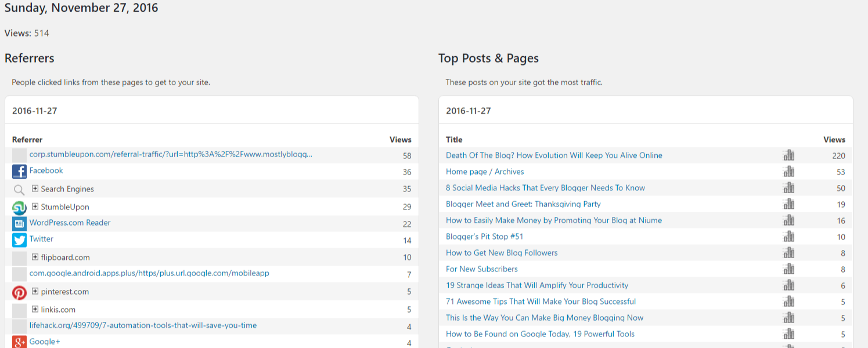868x348 pixels.
Task: Open stats chart for Home page / Archives
Action: 788,171
